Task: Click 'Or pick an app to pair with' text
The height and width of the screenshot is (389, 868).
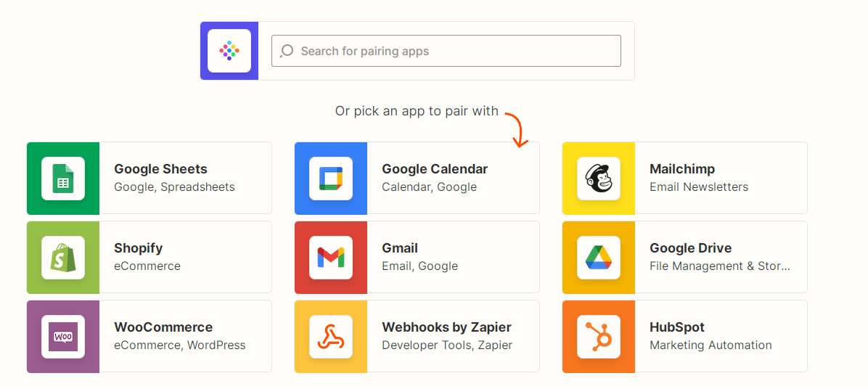Action: tap(417, 111)
